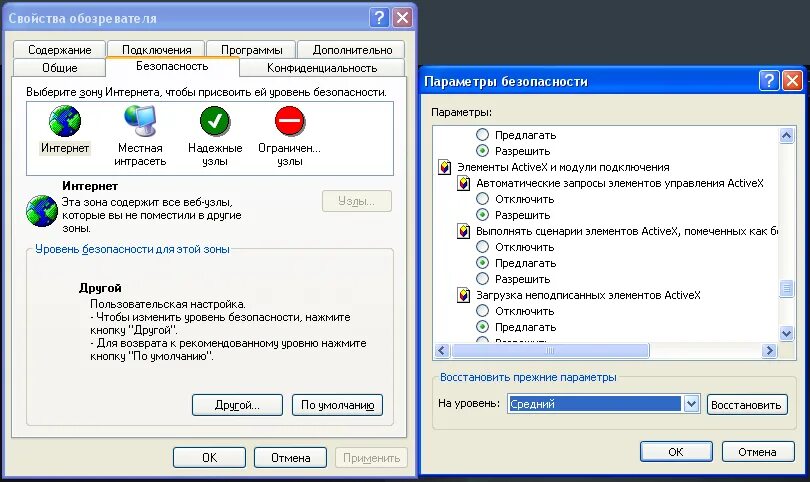Select the Местная интрасеть zone icon
810x482 pixels.
tap(140, 121)
